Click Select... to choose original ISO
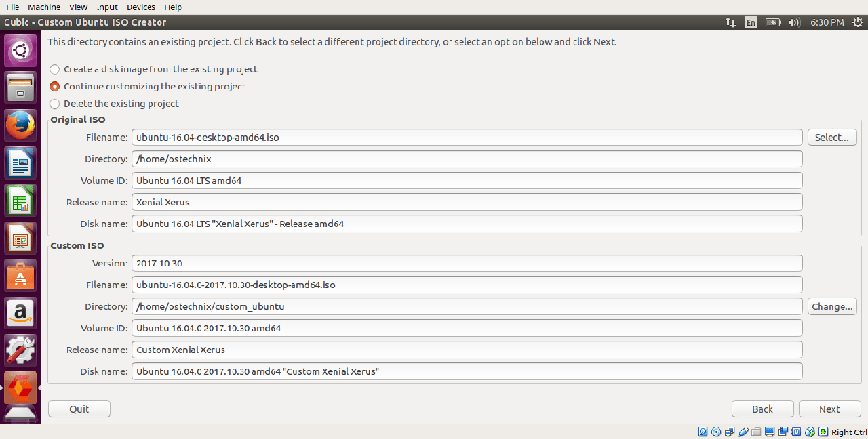 coord(832,138)
